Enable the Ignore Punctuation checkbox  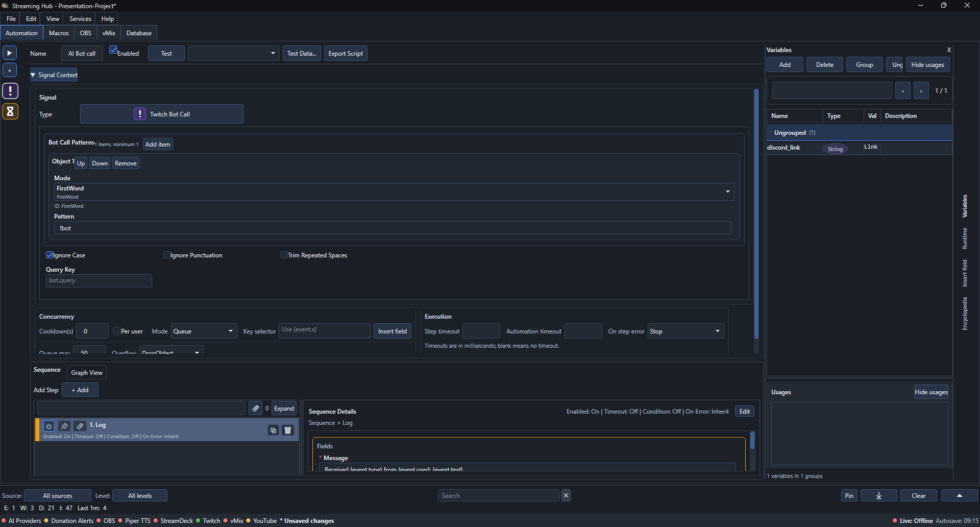167,255
